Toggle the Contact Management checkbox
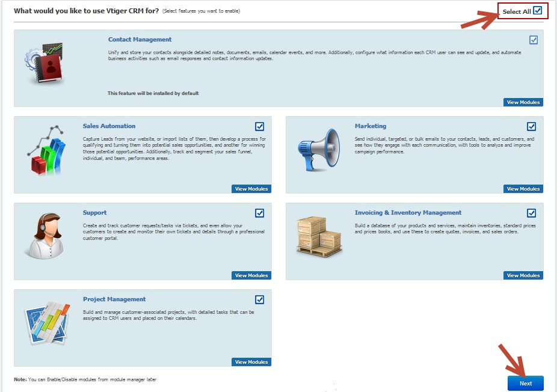This screenshot has width=557, height=392. pyautogui.click(x=533, y=40)
